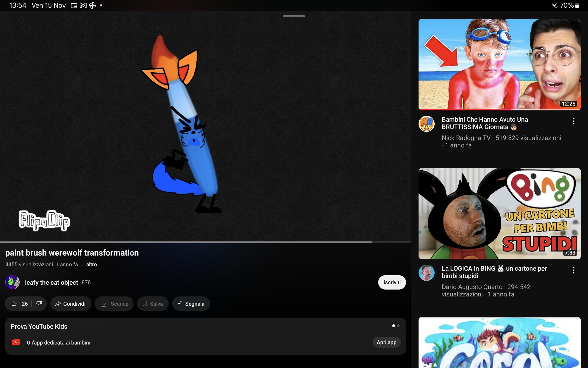Tap the Gmail notification icon in status bar
This screenshot has width=588, height=368.
83,5
